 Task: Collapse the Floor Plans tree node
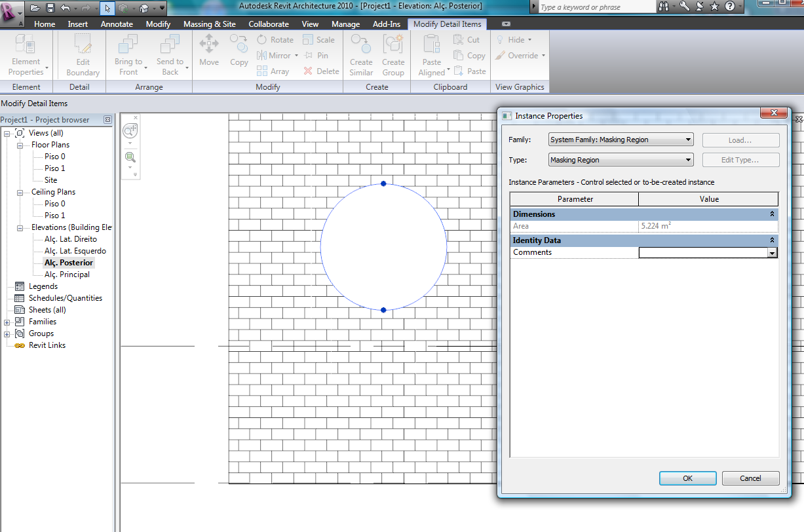coord(19,145)
